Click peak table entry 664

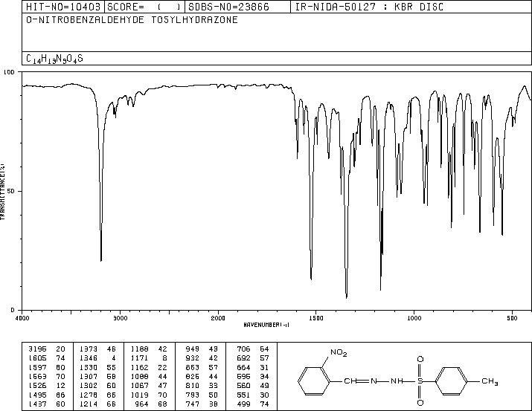coord(243,367)
